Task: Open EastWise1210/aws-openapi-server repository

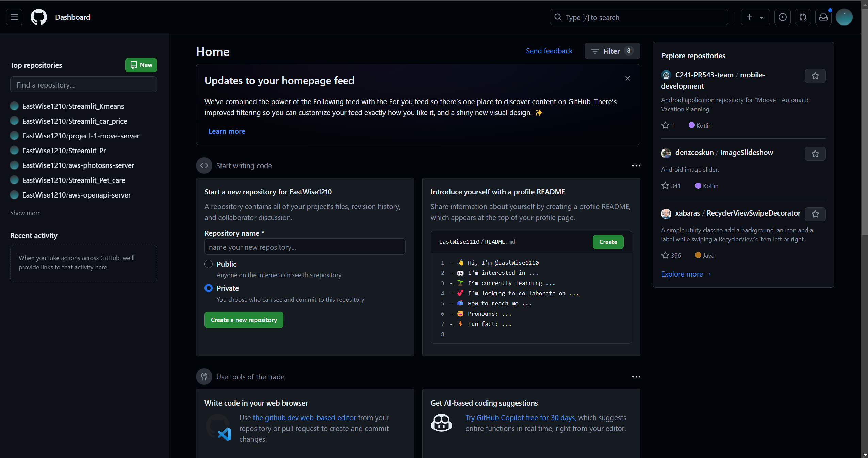Action: coord(77,195)
